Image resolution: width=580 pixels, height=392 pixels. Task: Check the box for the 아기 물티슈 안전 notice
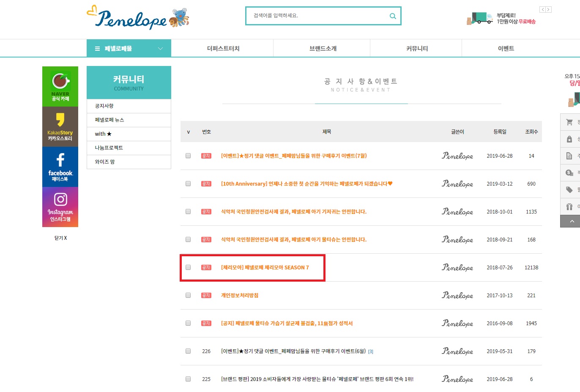(188, 239)
